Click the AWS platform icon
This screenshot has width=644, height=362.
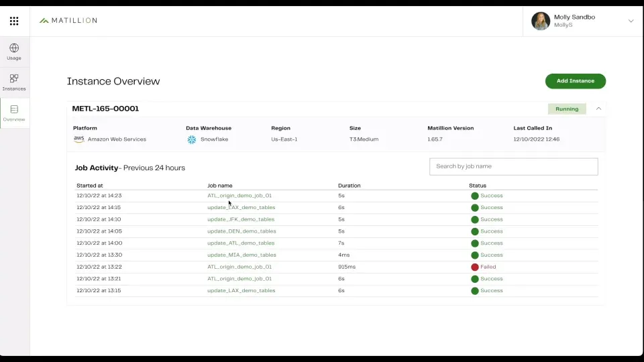pos(79,139)
